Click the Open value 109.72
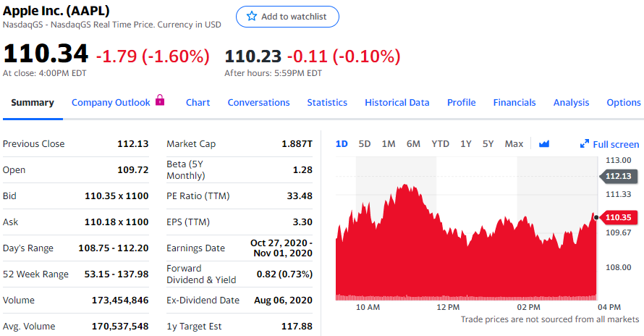Screen dimensions: 644x336 (x=132, y=169)
